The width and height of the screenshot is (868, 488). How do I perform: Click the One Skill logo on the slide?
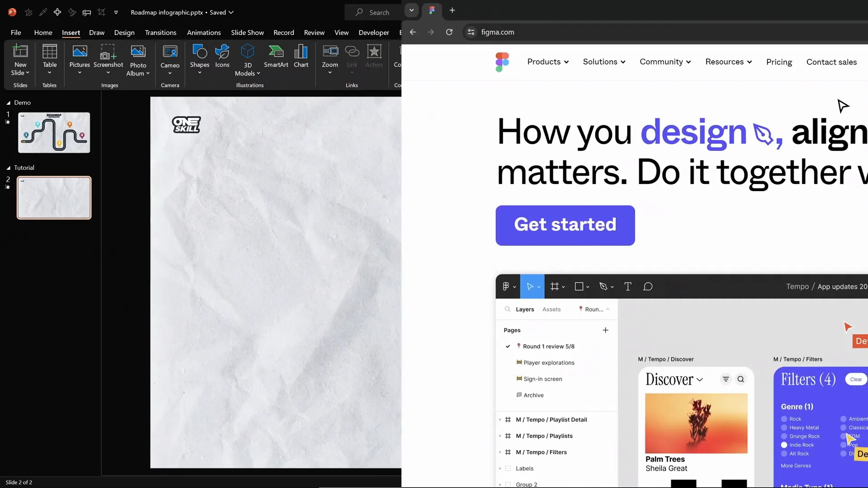tap(186, 125)
